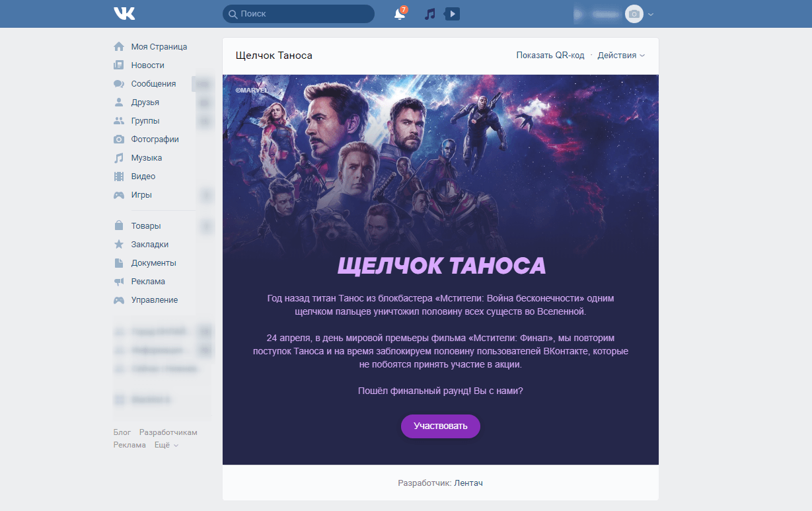Open Реклама in the left menu

pos(148,282)
